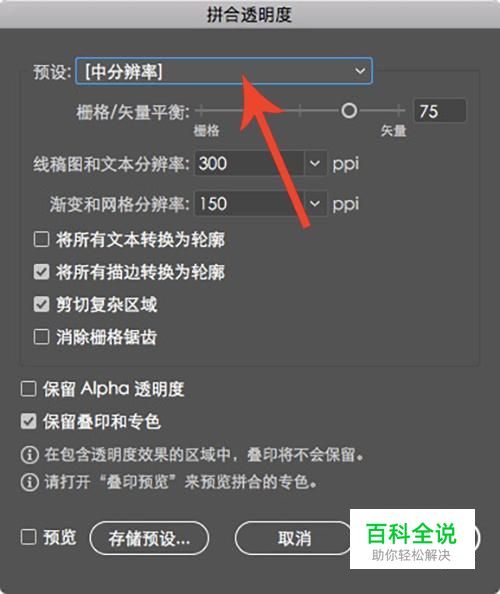Open the 预设 preset dropdown

tap(223, 71)
